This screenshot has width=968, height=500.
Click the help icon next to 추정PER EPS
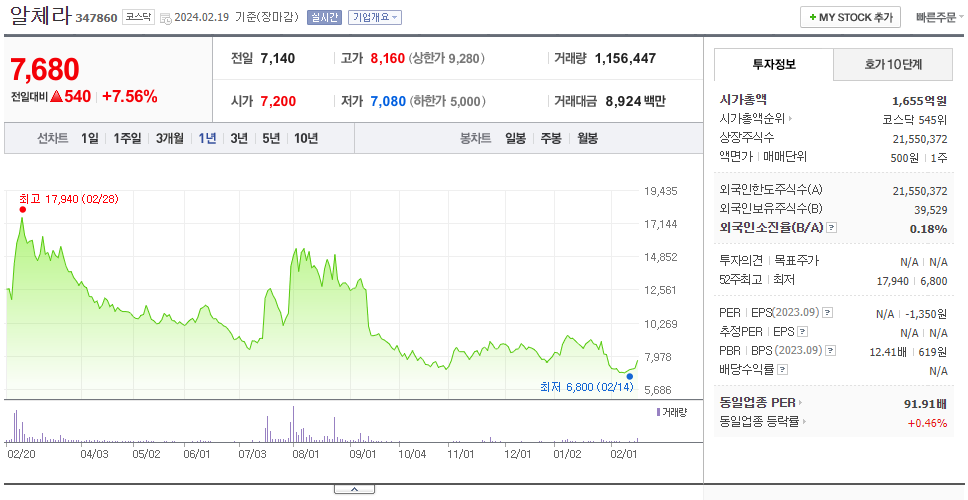803,332
